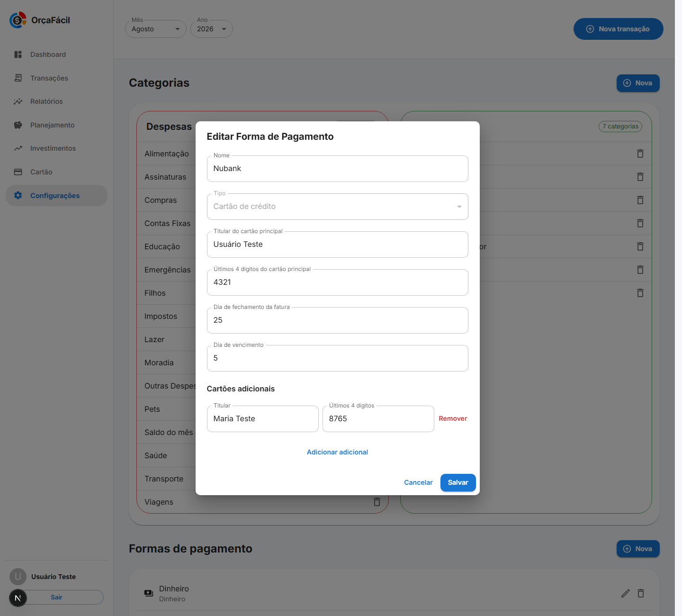The image size is (682, 616).
Task: Click the Nova transação button
Action: [x=618, y=29]
